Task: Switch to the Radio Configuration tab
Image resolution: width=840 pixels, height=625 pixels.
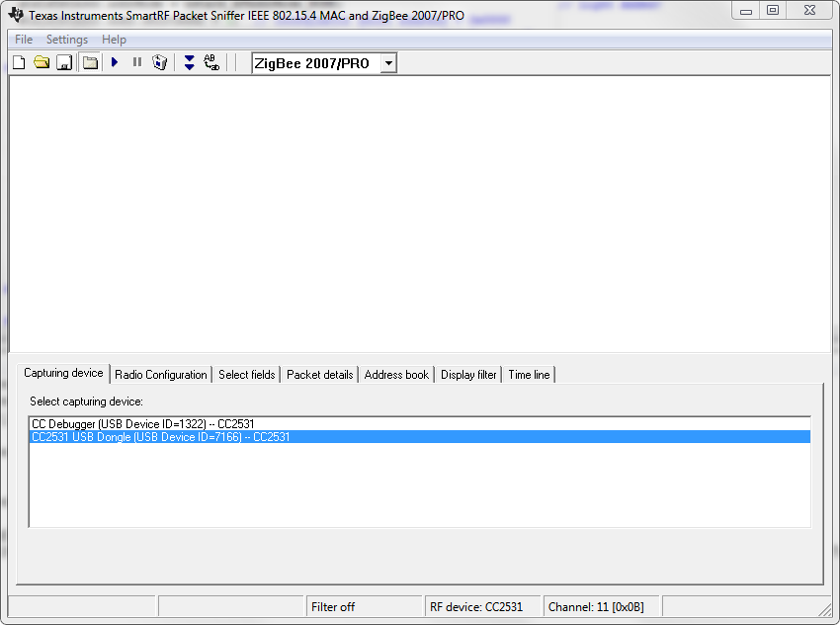Action: pyautogui.click(x=161, y=375)
